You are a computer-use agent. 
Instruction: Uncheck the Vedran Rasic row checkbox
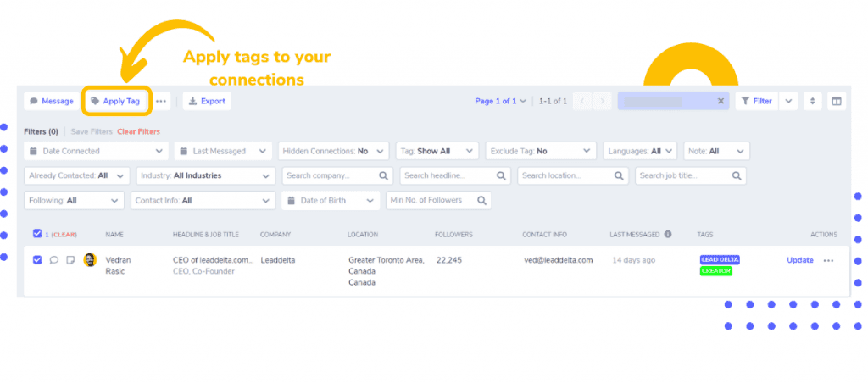tap(37, 259)
